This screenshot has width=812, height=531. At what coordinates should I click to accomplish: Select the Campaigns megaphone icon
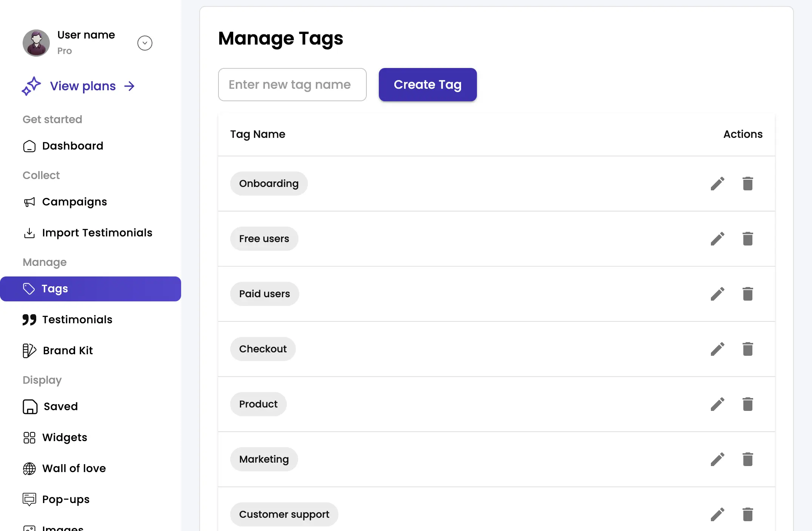29,202
